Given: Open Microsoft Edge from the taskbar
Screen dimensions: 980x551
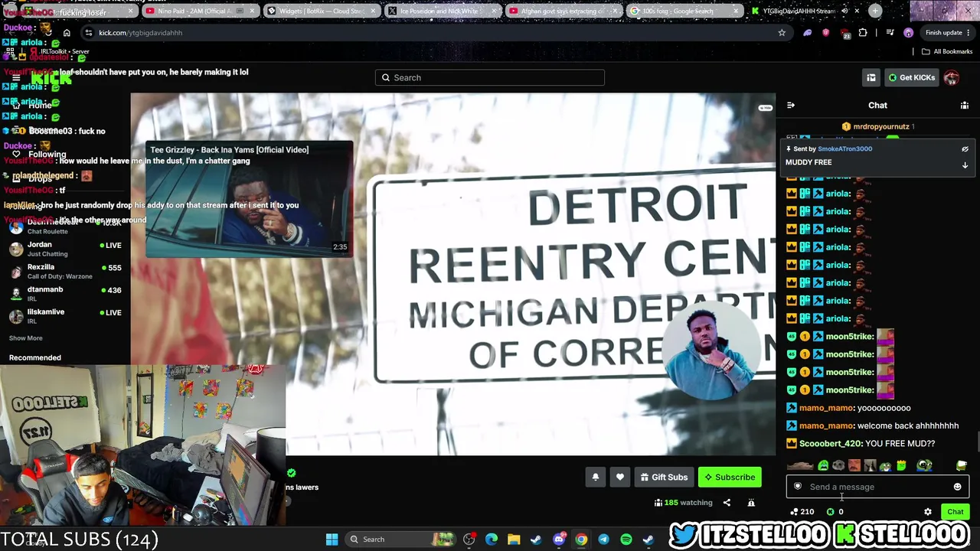Looking at the screenshot, I should click(x=492, y=540).
